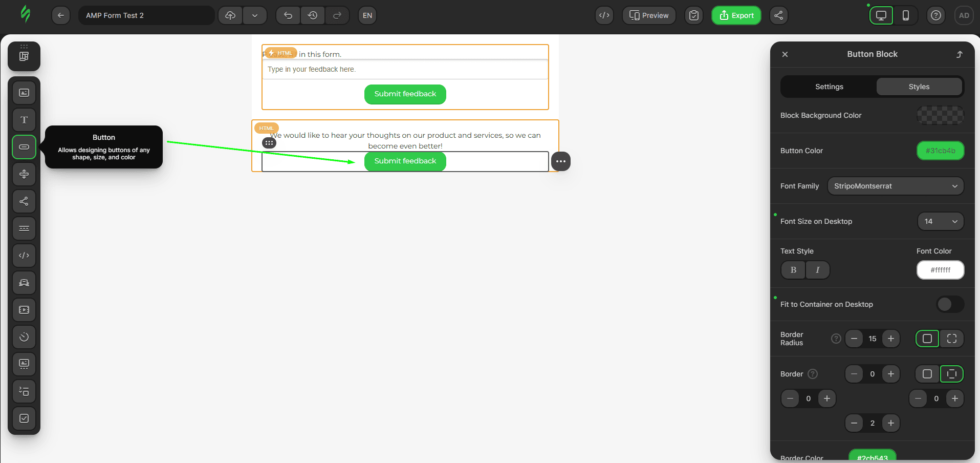Expand Font Size on Desktop dropdown
Viewport: 980px width, 463px height.
pyautogui.click(x=940, y=221)
